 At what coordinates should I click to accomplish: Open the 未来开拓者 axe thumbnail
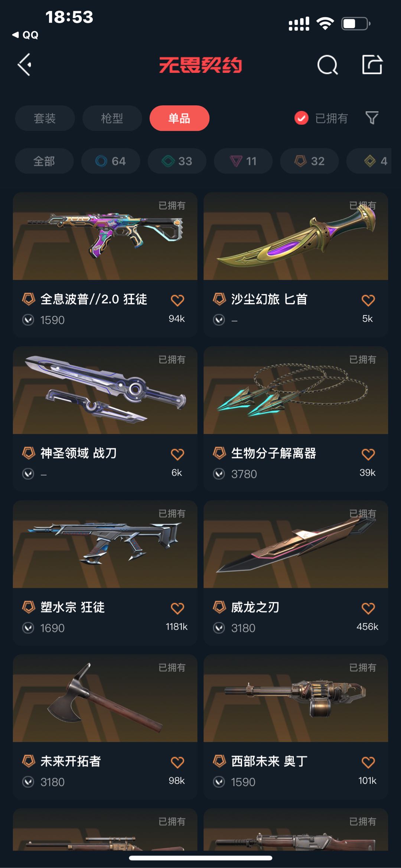point(105,698)
